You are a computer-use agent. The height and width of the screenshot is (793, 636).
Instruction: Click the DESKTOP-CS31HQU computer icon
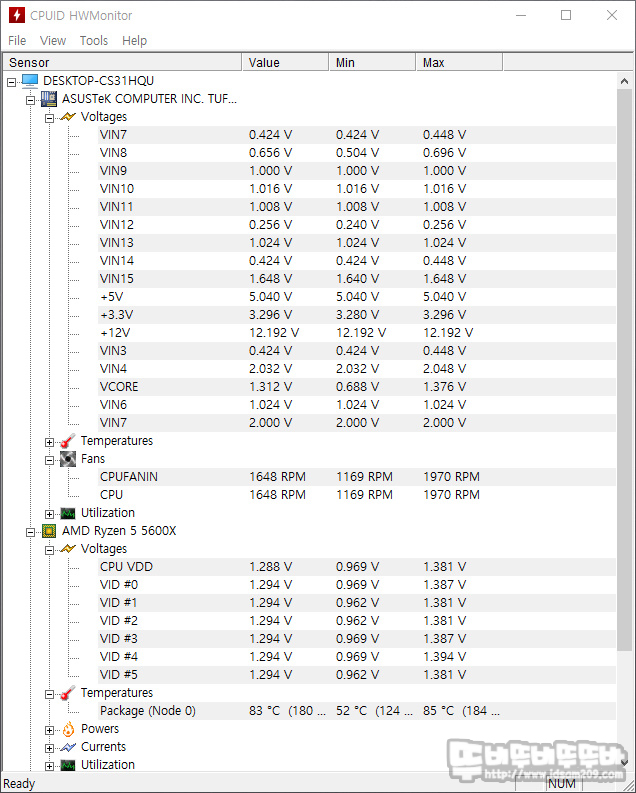[30, 80]
